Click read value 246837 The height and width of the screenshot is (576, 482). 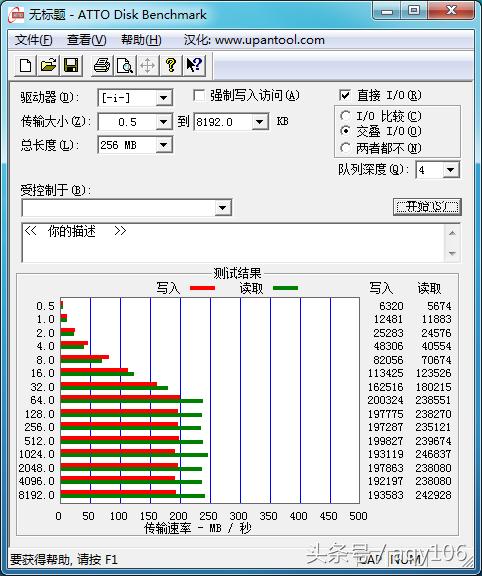(433, 454)
